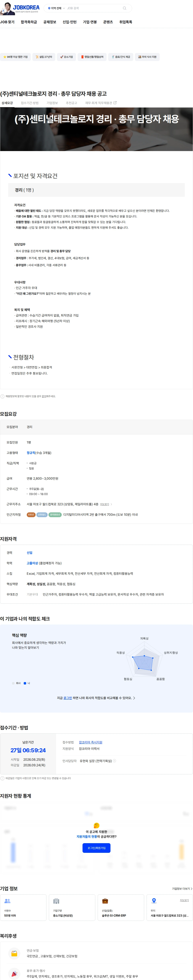
Task: Click the info icon beside 마감일 notice
Action: [2, 778]
